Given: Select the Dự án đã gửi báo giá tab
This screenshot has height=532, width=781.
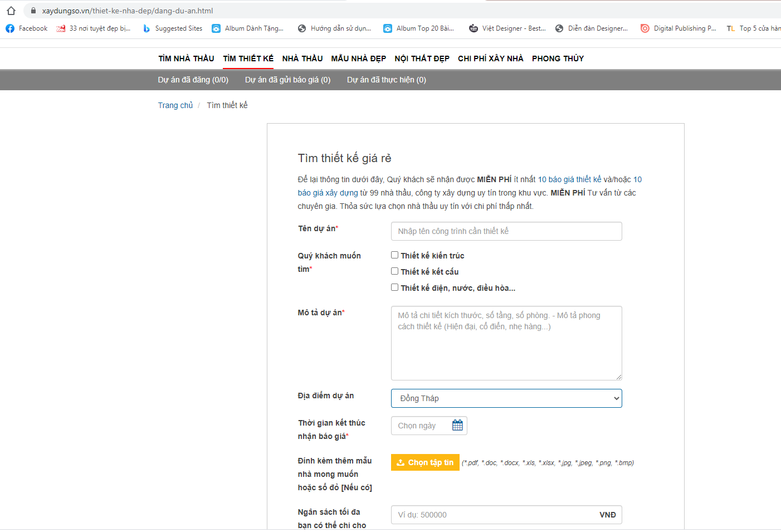Looking at the screenshot, I should point(287,80).
